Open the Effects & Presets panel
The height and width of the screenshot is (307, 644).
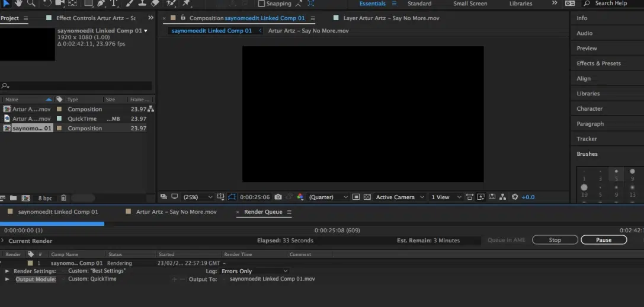598,63
